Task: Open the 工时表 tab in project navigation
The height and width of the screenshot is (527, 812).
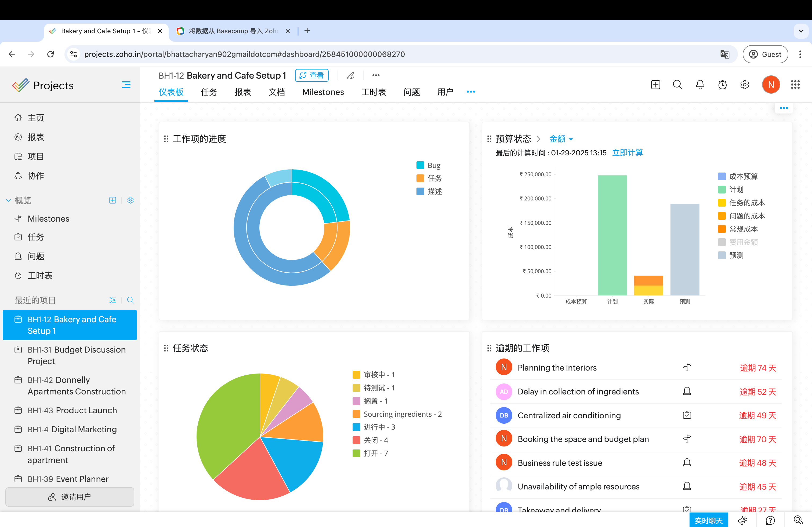Action: point(373,92)
